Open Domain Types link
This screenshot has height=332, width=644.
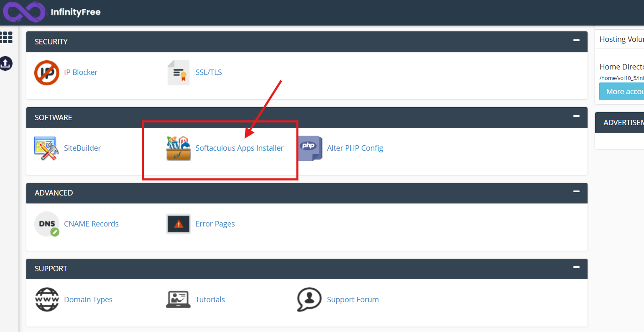click(88, 300)
